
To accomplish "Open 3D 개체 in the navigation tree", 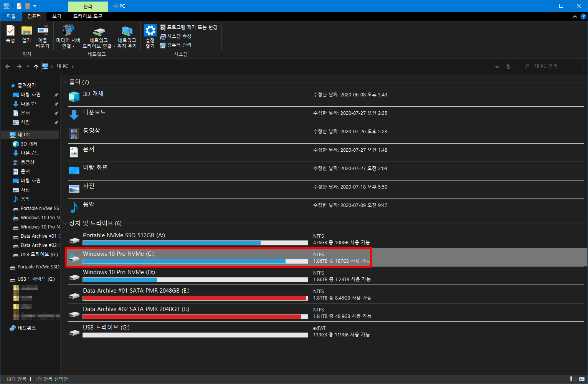I will coord(29,144).
